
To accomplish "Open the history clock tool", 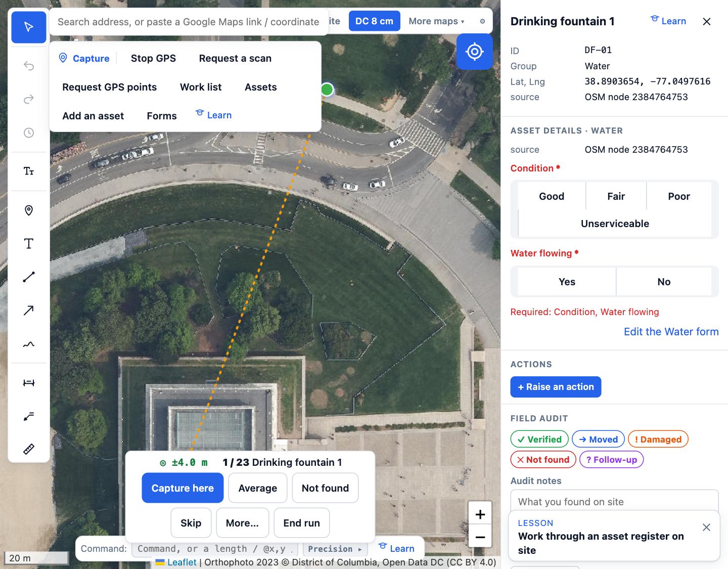I will click(x=29, y=133).
